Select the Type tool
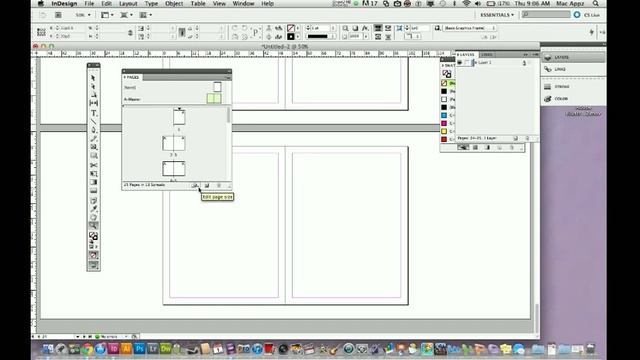 (93, 113)
